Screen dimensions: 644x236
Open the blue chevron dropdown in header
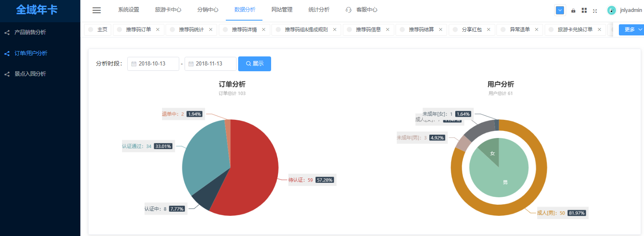pos(560,10)
